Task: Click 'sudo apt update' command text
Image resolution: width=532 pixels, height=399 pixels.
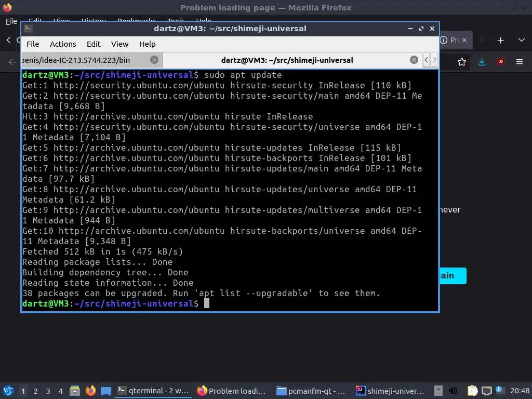Action: click(x=243, y=75)
